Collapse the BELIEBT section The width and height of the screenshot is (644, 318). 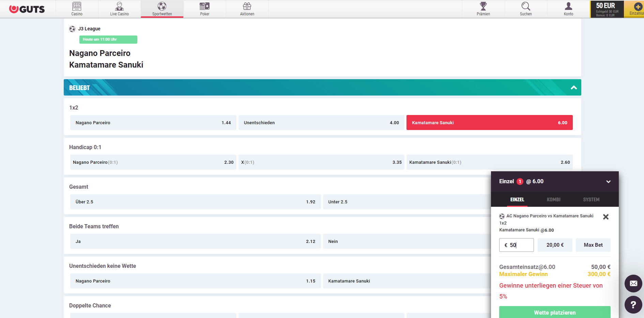[x=574, y=88]
